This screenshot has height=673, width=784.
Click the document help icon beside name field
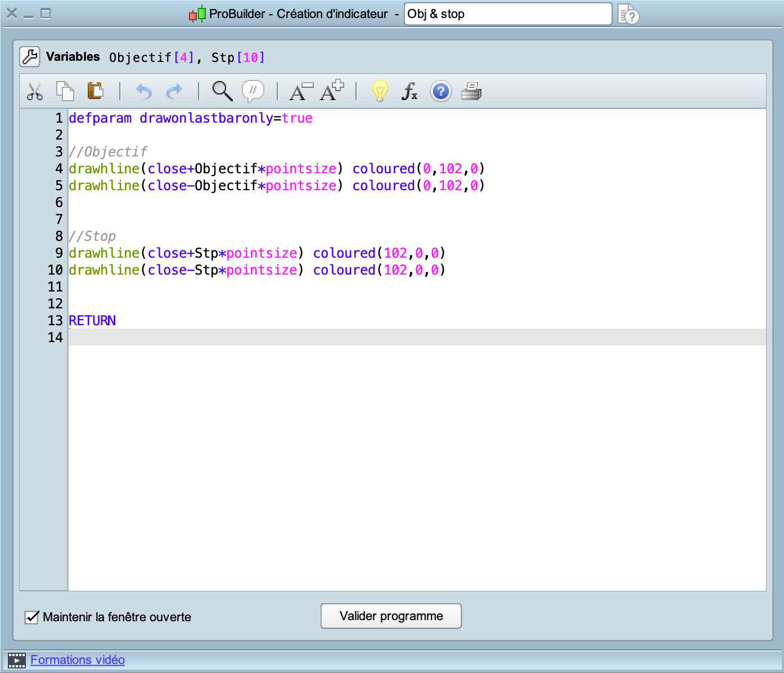click(628, 14)
